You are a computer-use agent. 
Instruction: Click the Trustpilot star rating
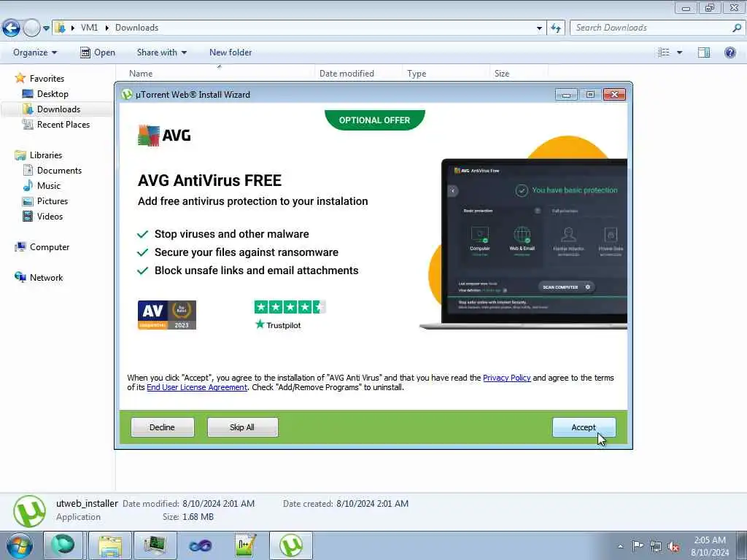pyautogui.click(x=290, y=307)
